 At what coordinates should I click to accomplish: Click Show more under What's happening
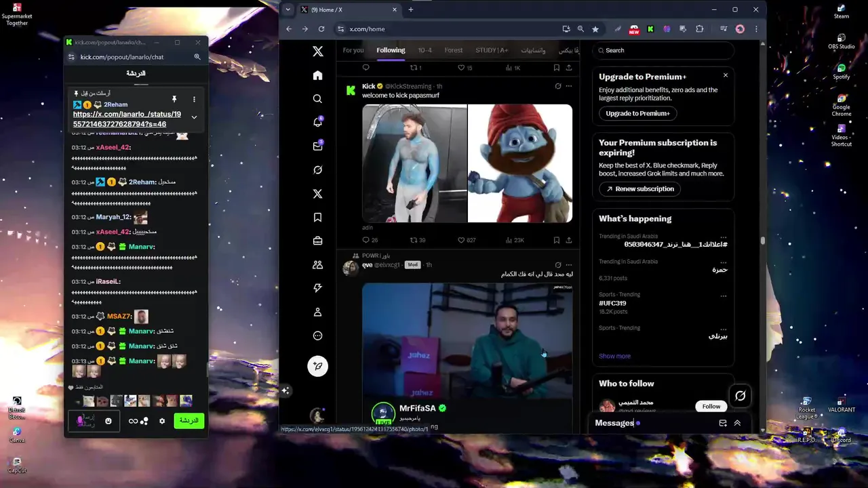(x=614, y=356)
